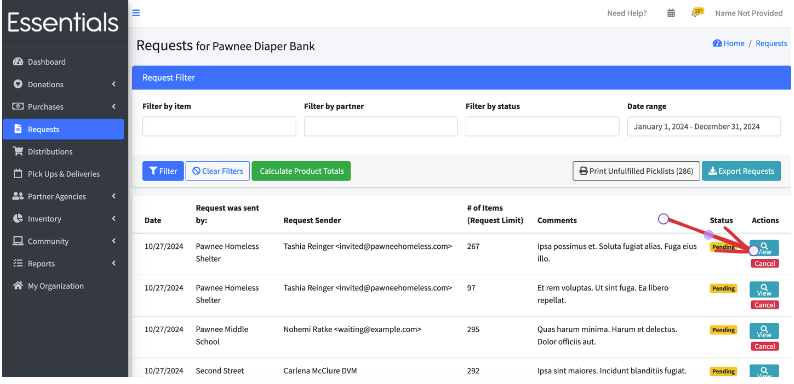794x384 pixels.
Task: Click Export Requests button
Action: (741, 171)
